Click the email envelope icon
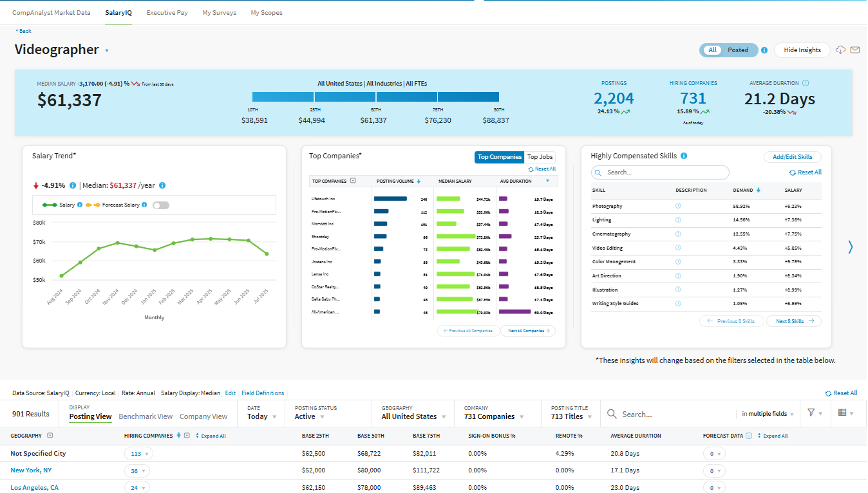The width and height of the screenshot is (868, 493). (x=855, y=50)
